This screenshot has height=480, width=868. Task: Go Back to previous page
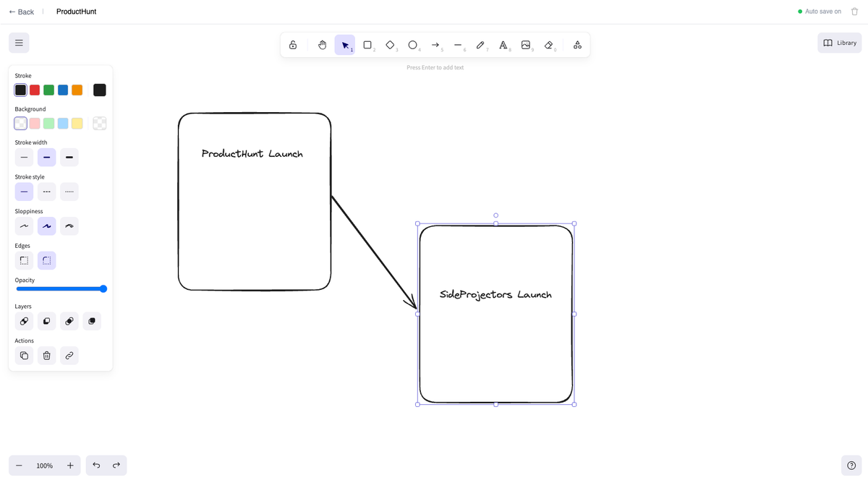click(x=22, y=12)
